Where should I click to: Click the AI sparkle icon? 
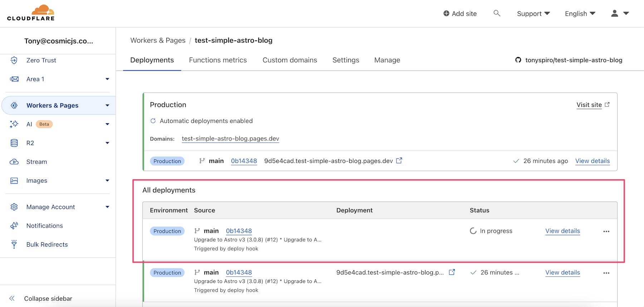tap(14, 124)
